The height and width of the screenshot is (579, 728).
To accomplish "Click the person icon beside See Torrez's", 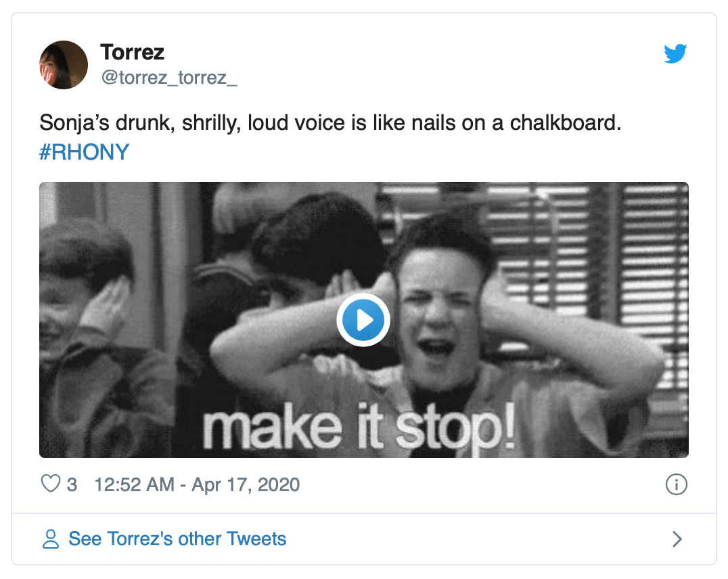I will coord(51,539).
